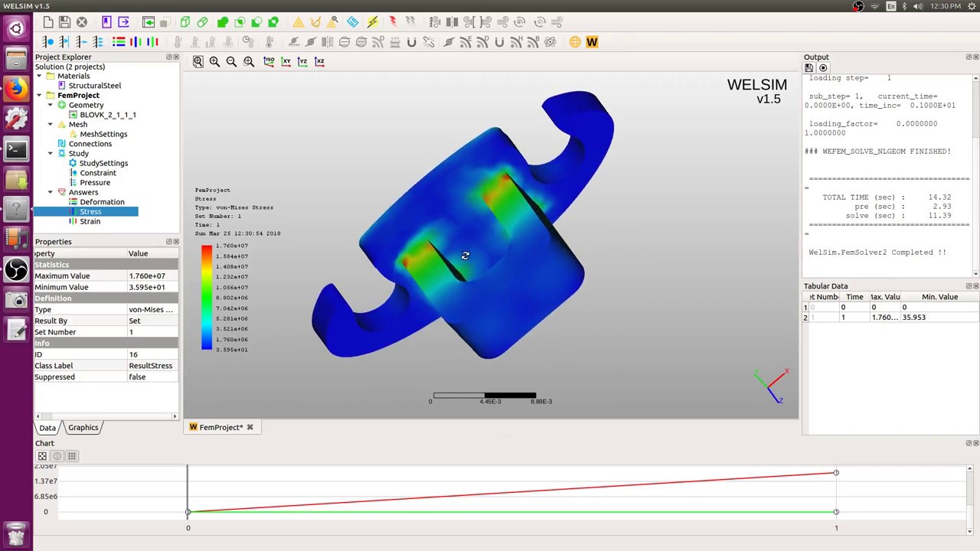Float the Properties panel
The width and height of the screenshot is (980, 551).
(169, 242)
